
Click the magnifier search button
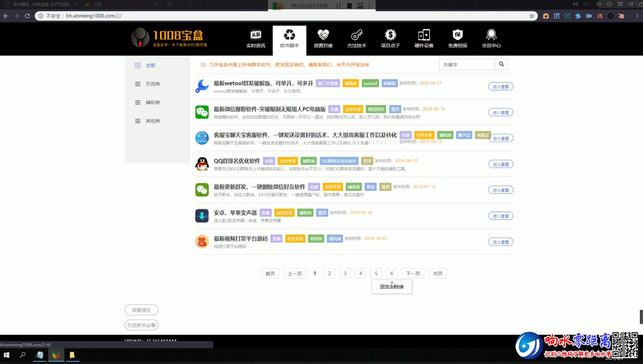(x=501, y=64)
